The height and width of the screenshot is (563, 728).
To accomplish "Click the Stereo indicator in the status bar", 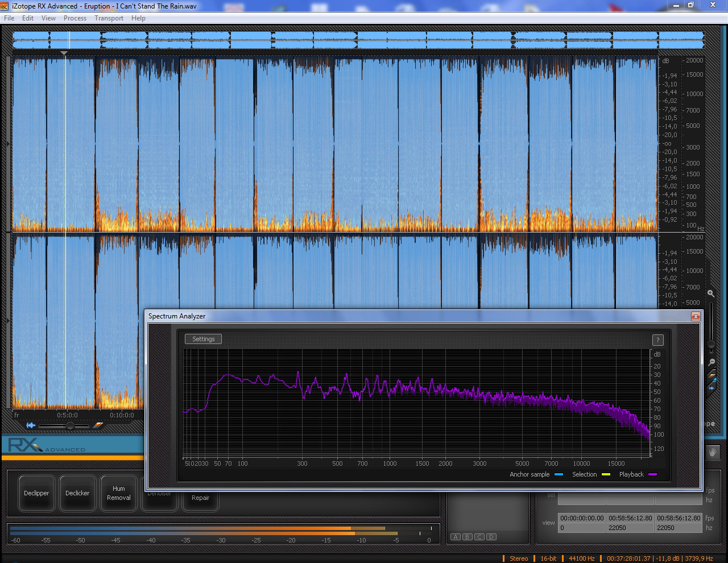I will click(519, 558).
